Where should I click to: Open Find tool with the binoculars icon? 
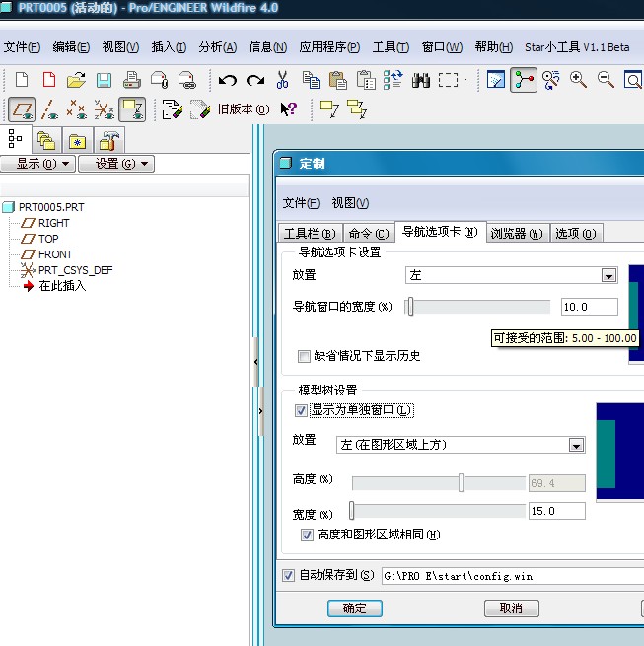point(421,80)
